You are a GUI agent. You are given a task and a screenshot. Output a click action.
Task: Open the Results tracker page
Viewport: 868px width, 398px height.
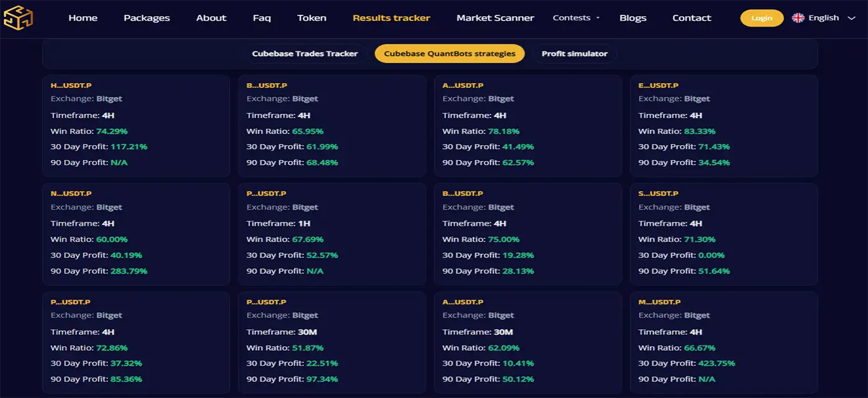[x=391, y=18]
